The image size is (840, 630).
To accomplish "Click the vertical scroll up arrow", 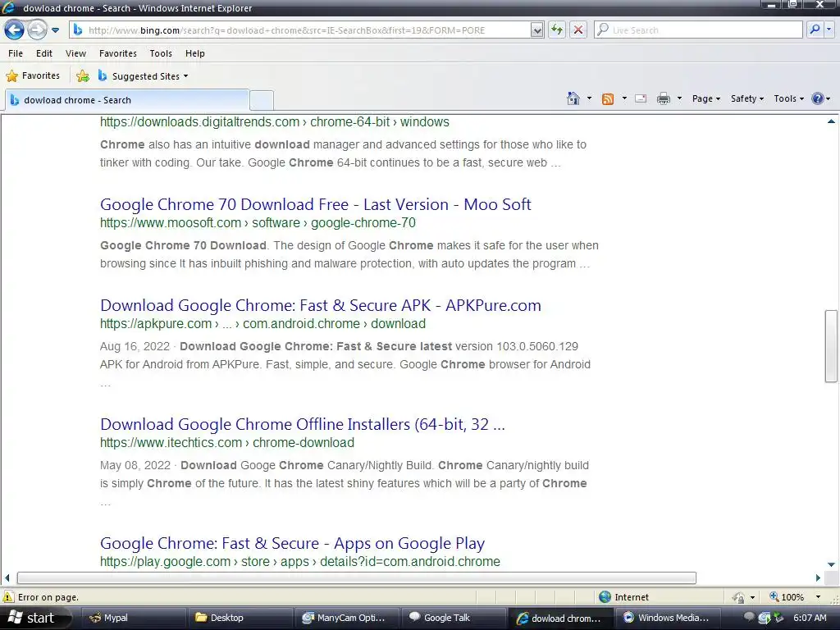I will [831, 121].
